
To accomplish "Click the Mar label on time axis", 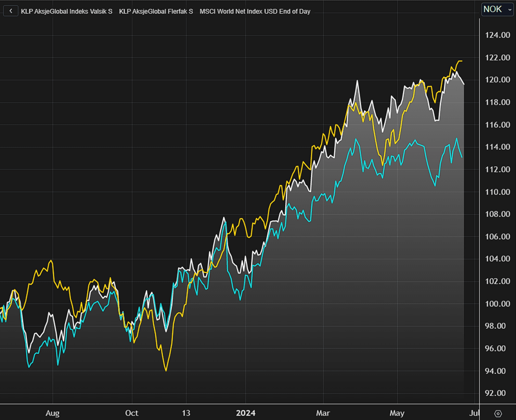I will coord(323,413).
